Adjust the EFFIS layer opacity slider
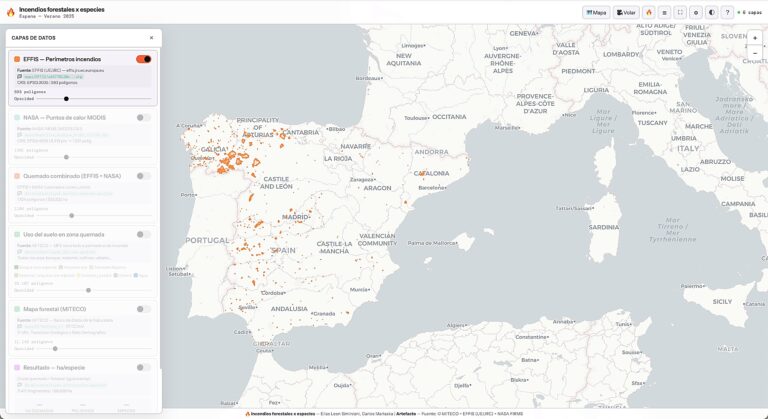This screenshot has width=768, height=419. click(94, 99)
